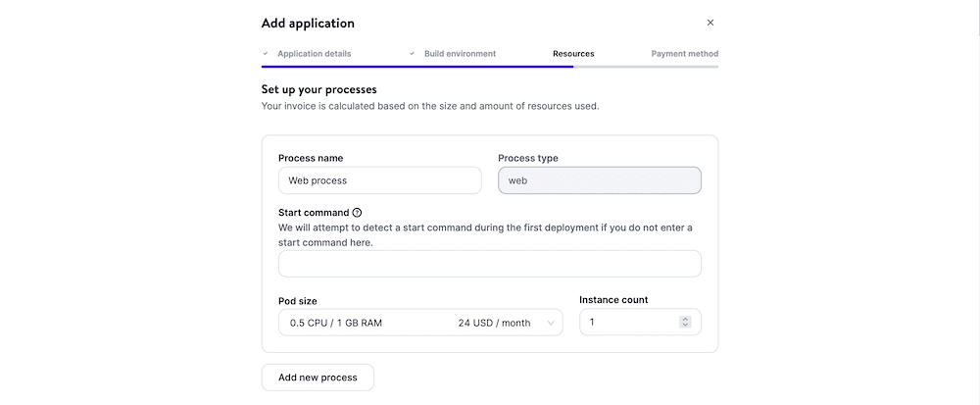Switch to the Build environment step

click(460, 54)
